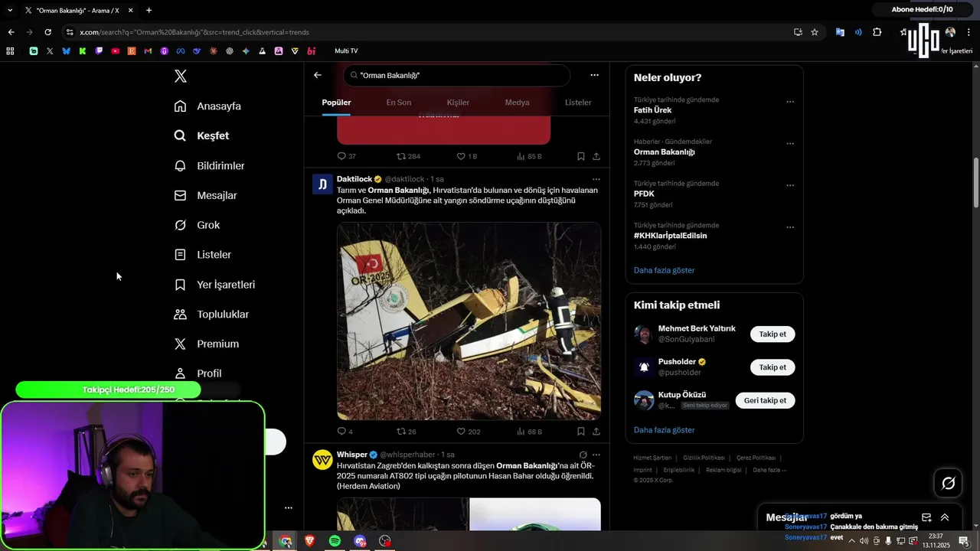Like the post with 1 B likes

point(466,156)
